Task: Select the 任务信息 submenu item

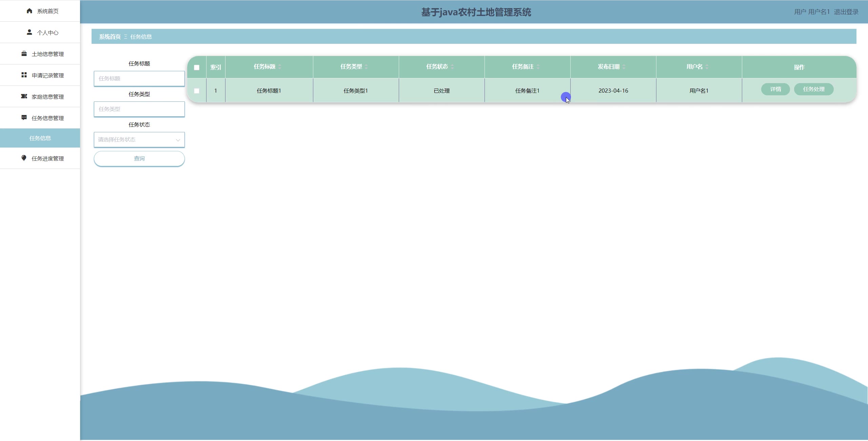Action: point(40,138)
